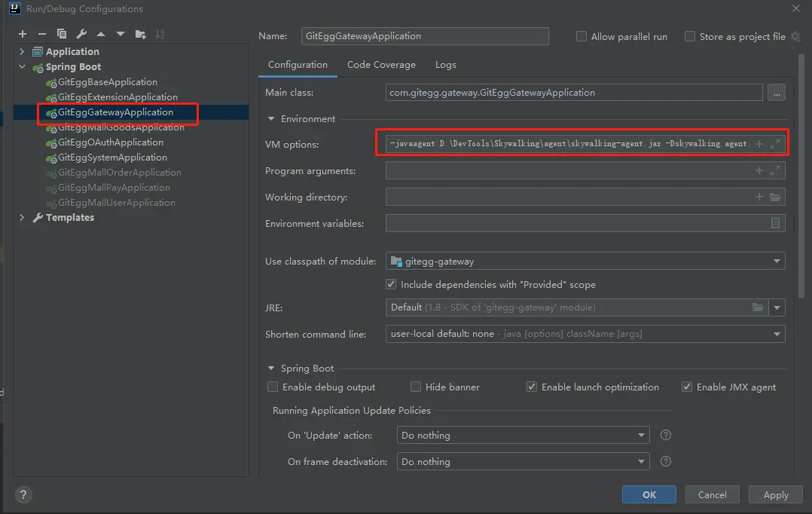Viewport: 812px width, 514px height.
Task: Click the Apply button
Action: [x=775, y=495]
